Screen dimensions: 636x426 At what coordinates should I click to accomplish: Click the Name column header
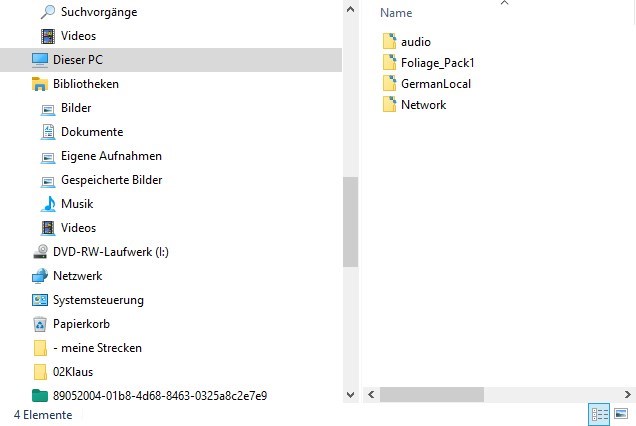coord(396,13)
